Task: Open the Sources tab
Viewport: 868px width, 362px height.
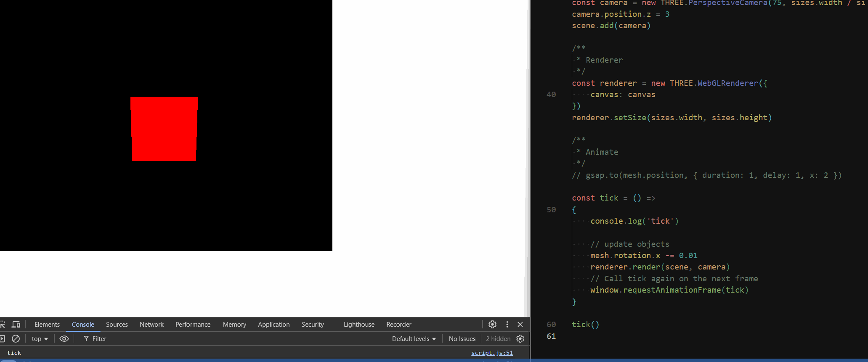Action: pos(117,324)
